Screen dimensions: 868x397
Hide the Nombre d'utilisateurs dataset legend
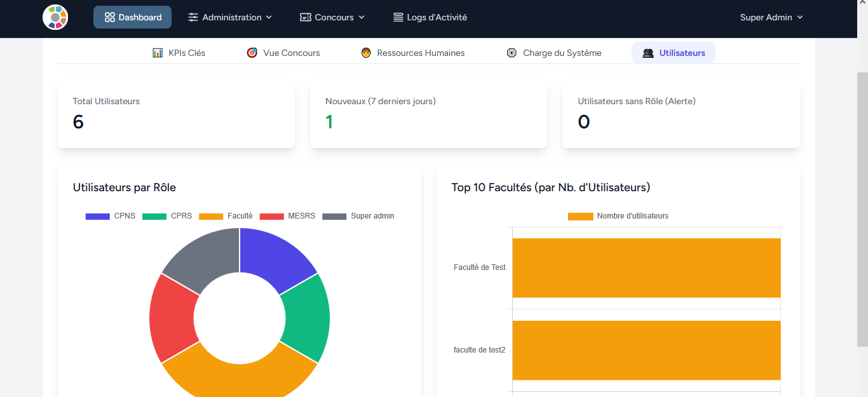(618, 216)
